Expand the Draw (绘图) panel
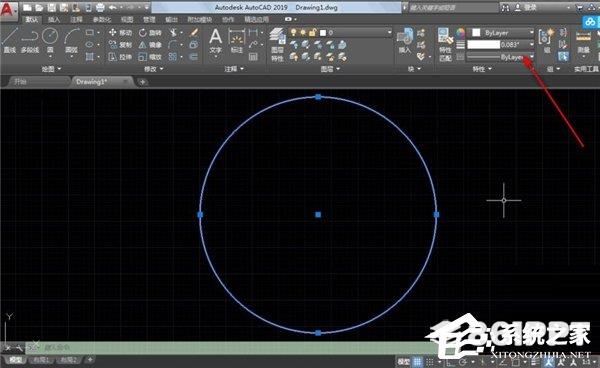 pyautogui.click(x=51, y=69)
